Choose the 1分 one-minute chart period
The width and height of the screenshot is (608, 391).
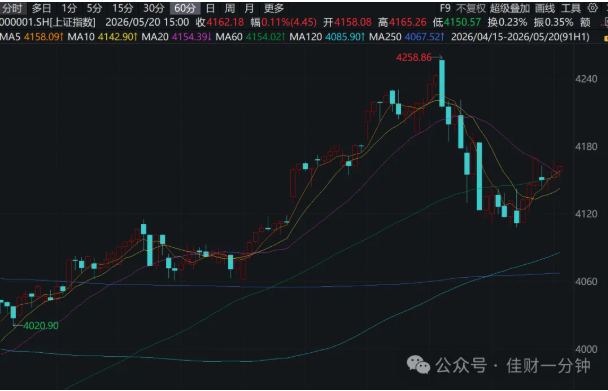(69, 8)
